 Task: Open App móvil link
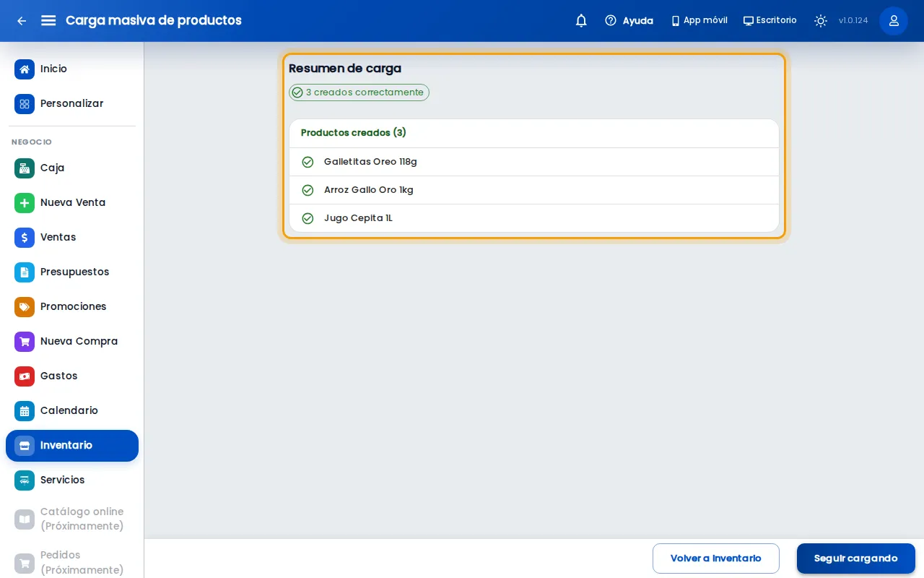[699, 21]
